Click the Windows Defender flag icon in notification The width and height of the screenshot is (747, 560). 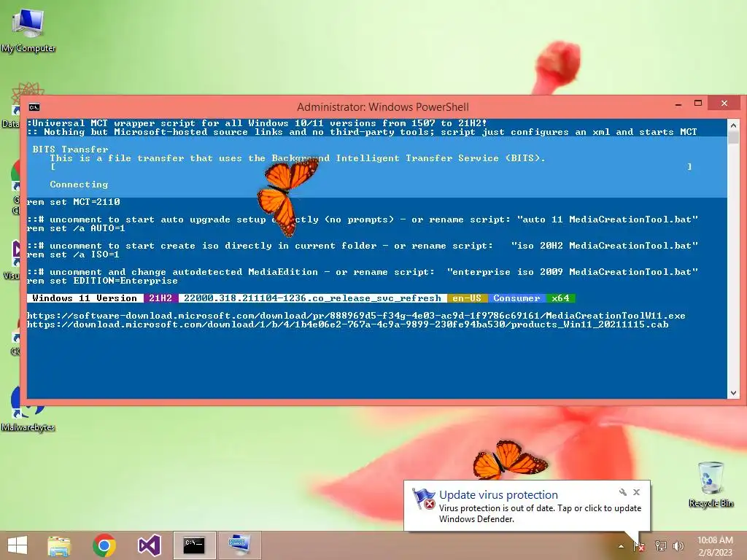click(x=423, y=499)
